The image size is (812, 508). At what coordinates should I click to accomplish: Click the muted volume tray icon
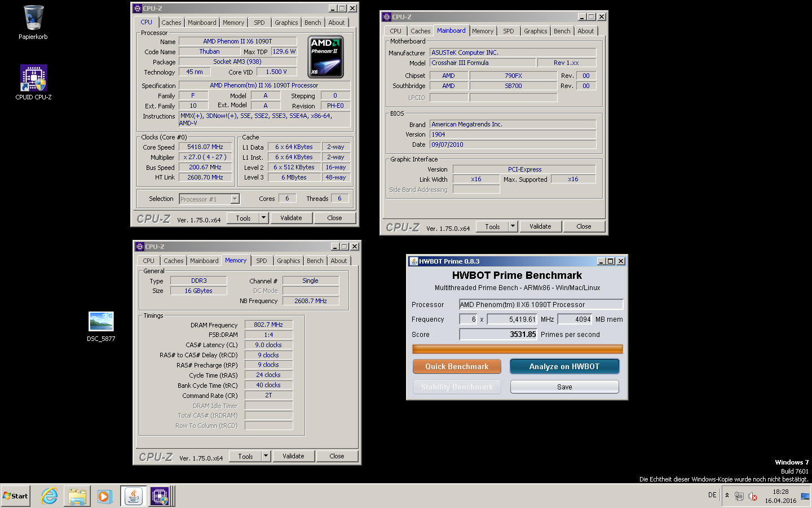click(x=752, y=496)
